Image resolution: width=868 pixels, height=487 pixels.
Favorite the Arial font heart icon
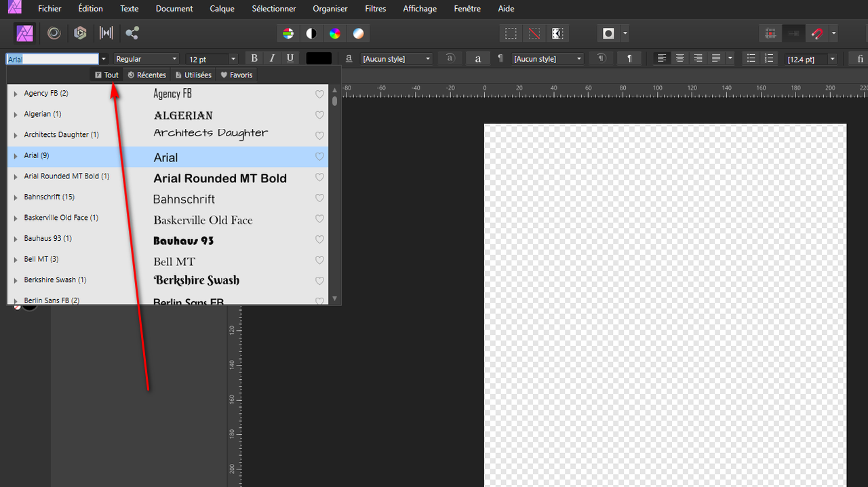tap(320, 157)
